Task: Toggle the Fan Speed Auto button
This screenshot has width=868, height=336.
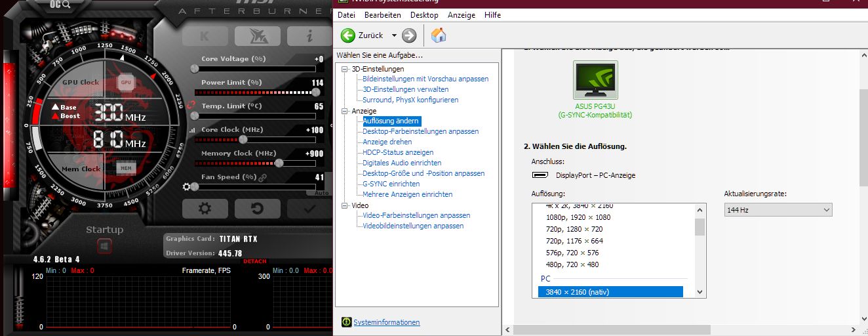Action: coord(322,193)
